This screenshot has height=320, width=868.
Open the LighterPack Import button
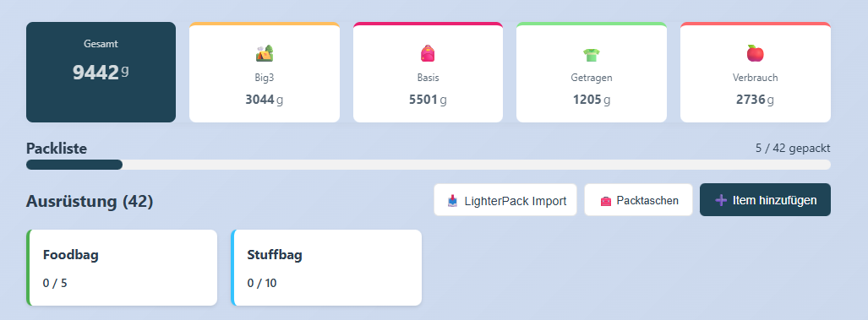tap(505, 199)
